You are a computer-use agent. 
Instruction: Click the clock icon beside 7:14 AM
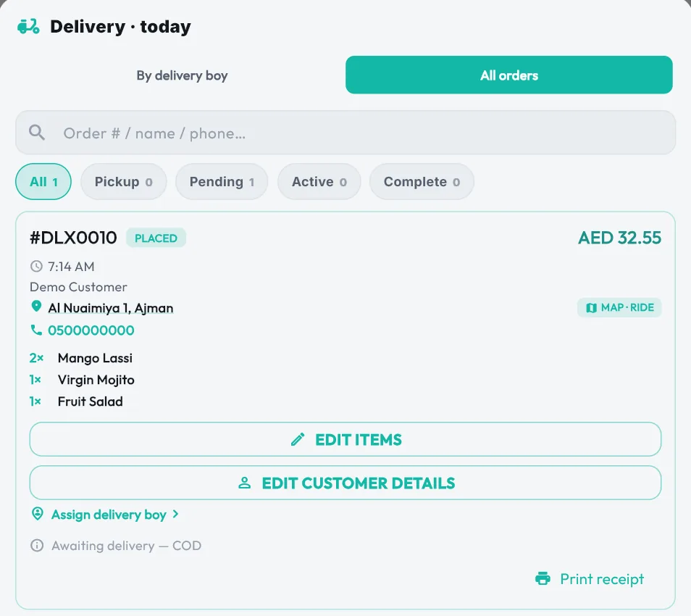coord(36,267)
